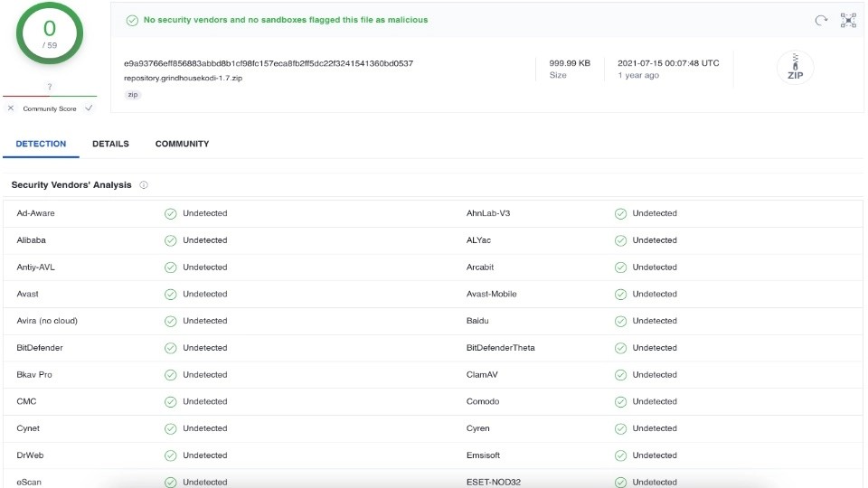Viewport: 868px width, 488px height.
Task: Vote down with community score X
Action: (x=11, y=108)
